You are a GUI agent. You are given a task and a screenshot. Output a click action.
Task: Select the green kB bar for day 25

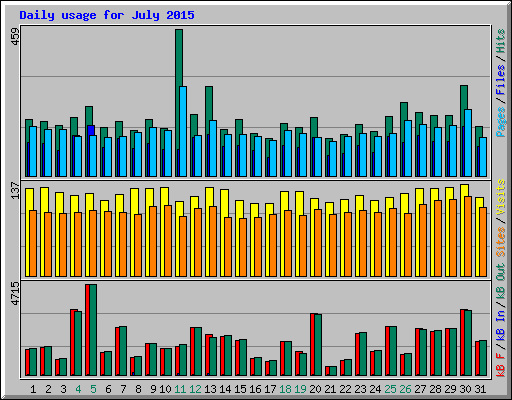tap(393, 351)
